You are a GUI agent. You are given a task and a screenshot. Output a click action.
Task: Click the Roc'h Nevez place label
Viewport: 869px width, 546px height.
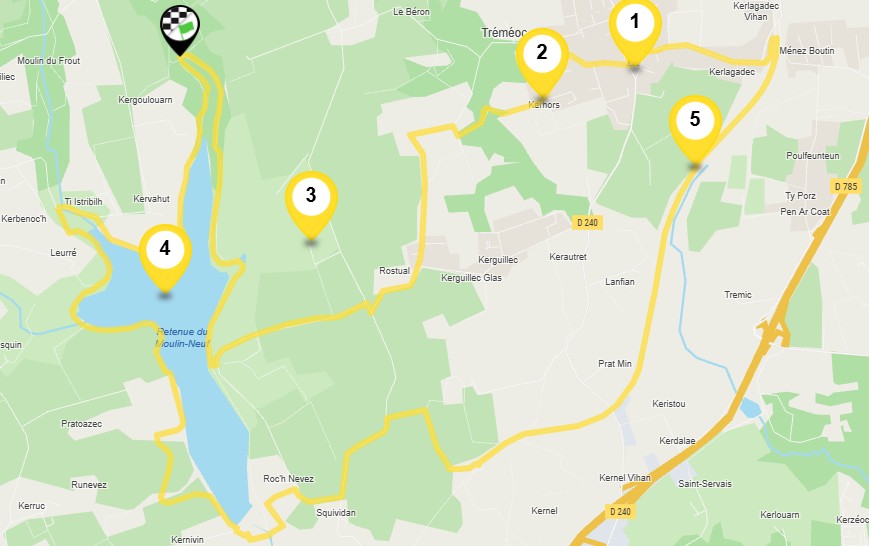pos(288,478)
